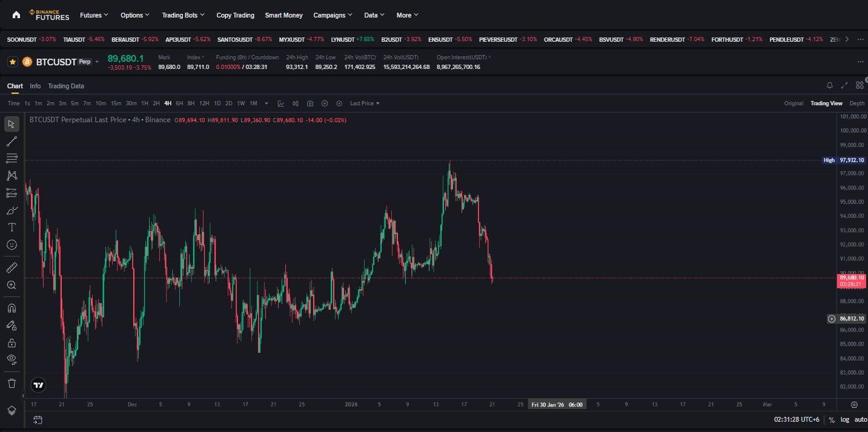Select the Trading View chart mode
Screen dimensions: 868x432
(x=827, y=103)
